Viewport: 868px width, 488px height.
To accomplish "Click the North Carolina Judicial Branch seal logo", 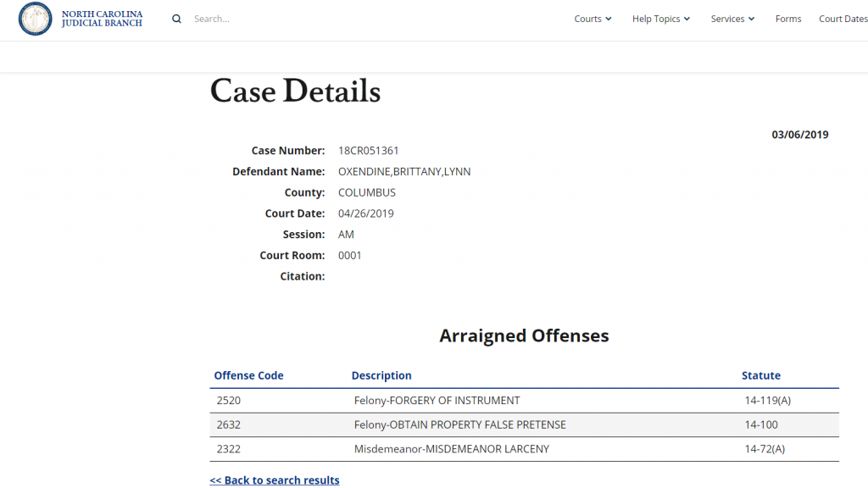I will 35,19.
